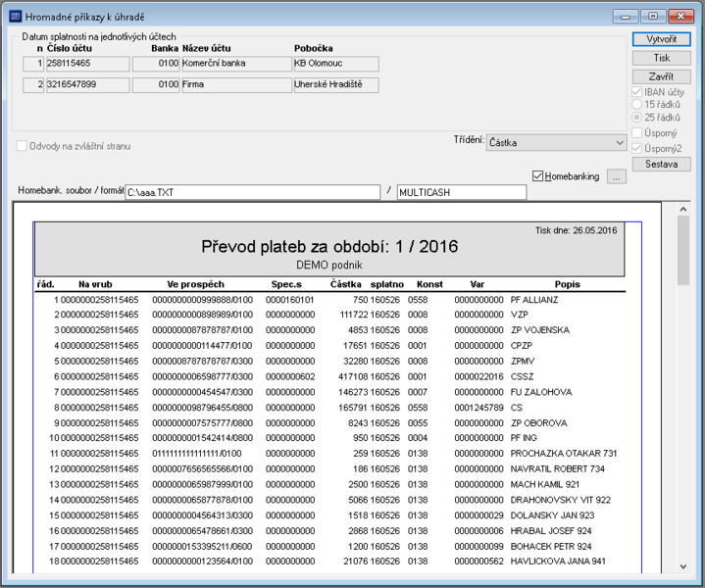Click the amount 111722 in preview
The image size is (705, 588).
click(354, 315)
